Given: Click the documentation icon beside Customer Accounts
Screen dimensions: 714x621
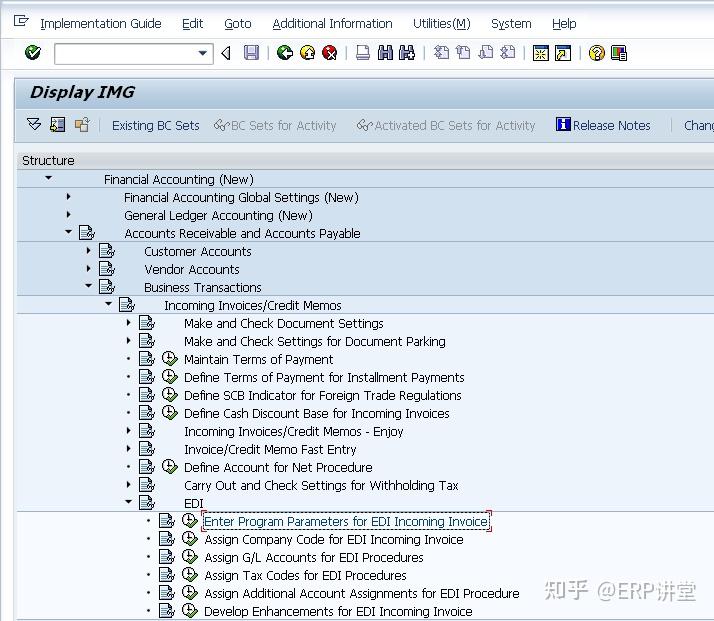Looking at the screenshot, I should click(x=107, y=251).
